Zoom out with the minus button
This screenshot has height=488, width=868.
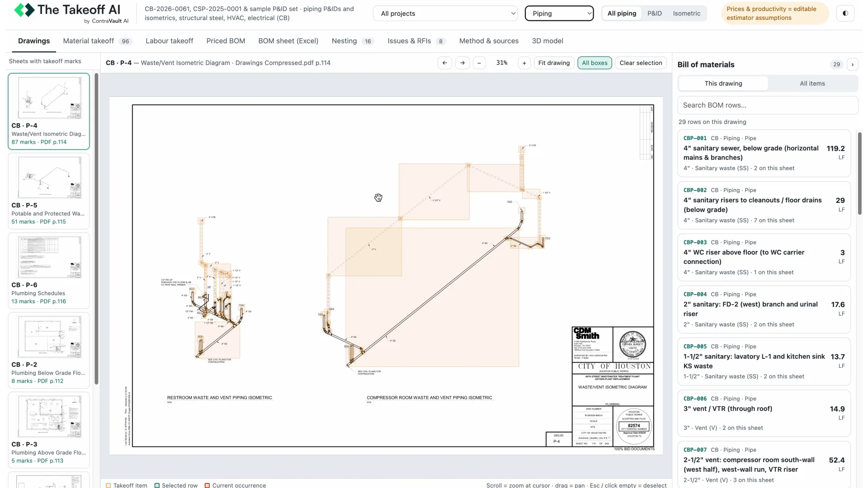tap(479, 63)
